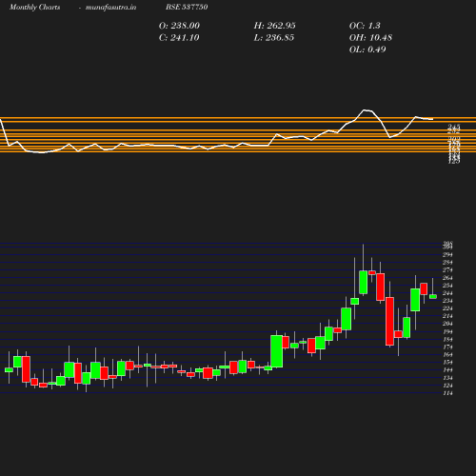Click the 164 price axis label
The image size is (476, 476).
[x=447, y=354]
